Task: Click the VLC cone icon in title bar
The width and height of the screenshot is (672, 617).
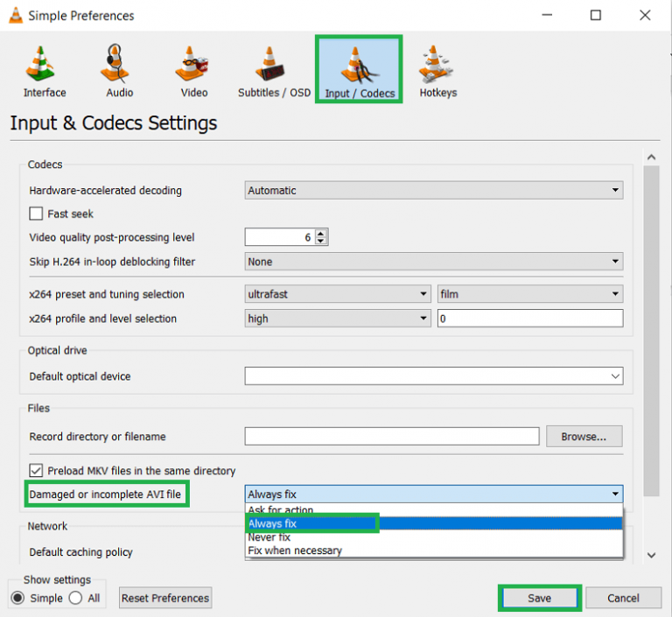Action: [16, 16]
